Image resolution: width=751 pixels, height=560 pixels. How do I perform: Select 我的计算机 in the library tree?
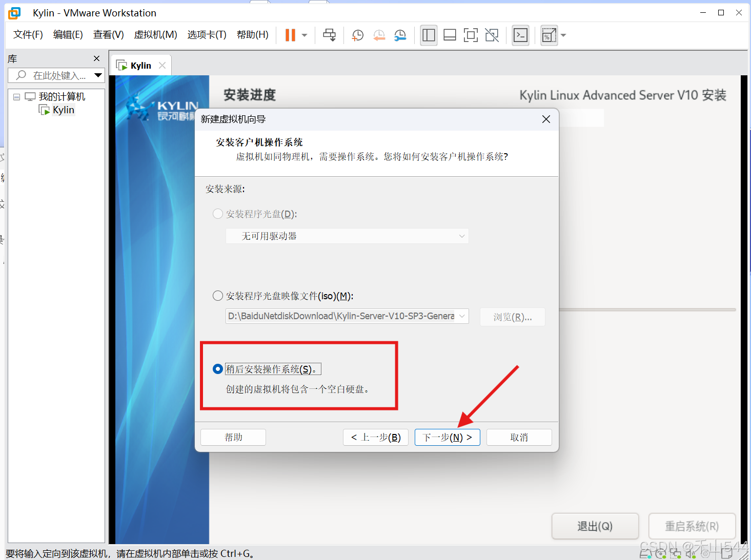(62, 96)
